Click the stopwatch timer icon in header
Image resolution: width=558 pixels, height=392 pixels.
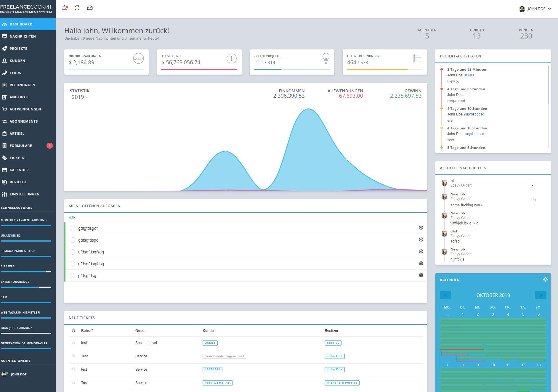[77, 8]
